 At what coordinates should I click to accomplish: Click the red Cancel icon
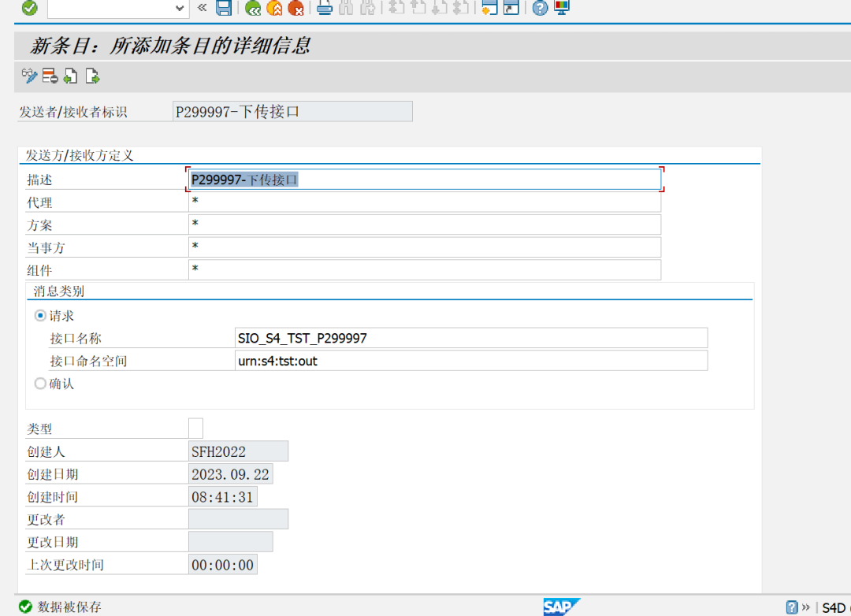[x=295, y=8]
